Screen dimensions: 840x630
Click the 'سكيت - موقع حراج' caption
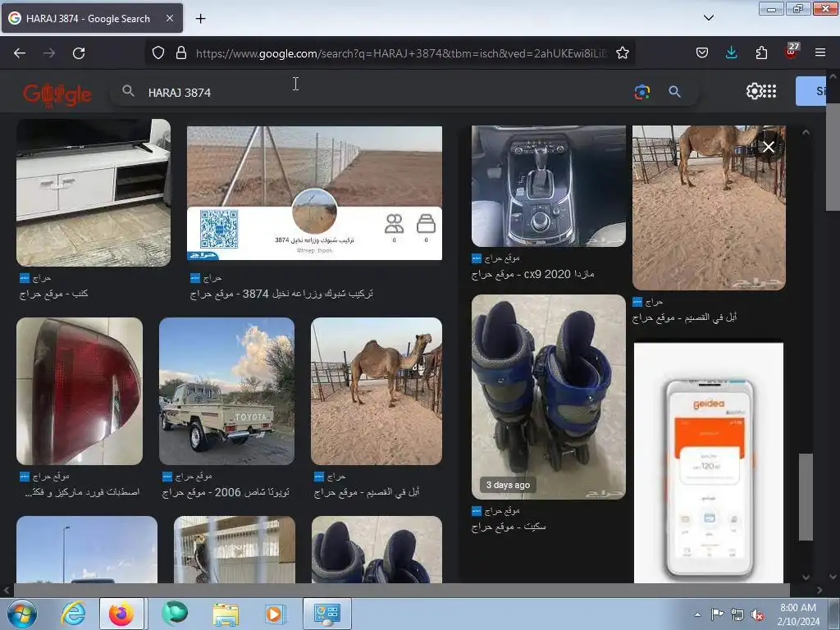pos(509,527)
